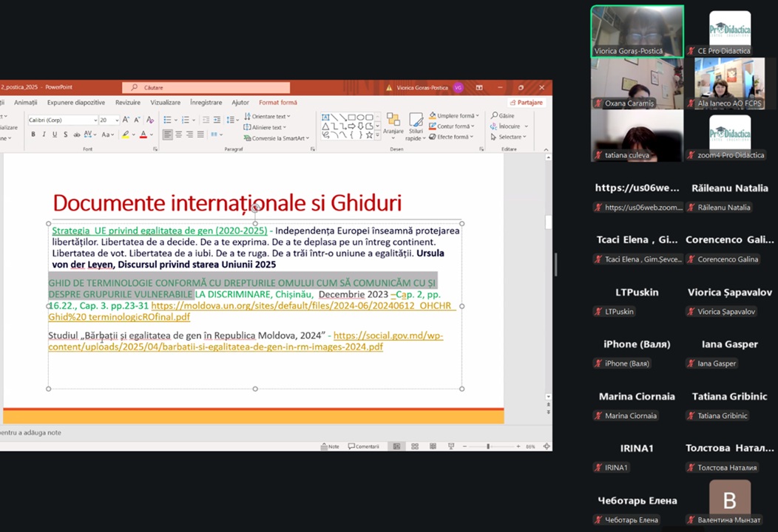Open the Revizuire ribbon tab
Image resolution: width=778 pixels, height=532 pixels.
tap(127, 103)
